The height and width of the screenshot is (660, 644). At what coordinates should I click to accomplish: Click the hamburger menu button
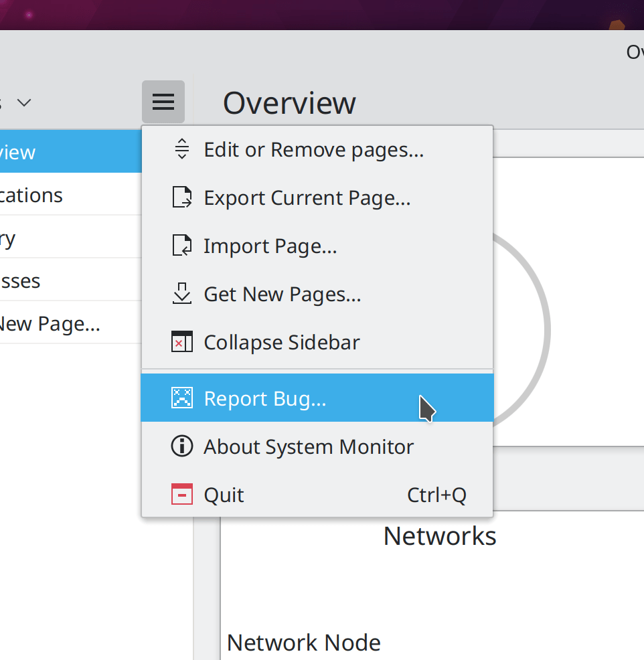[163, 102]
